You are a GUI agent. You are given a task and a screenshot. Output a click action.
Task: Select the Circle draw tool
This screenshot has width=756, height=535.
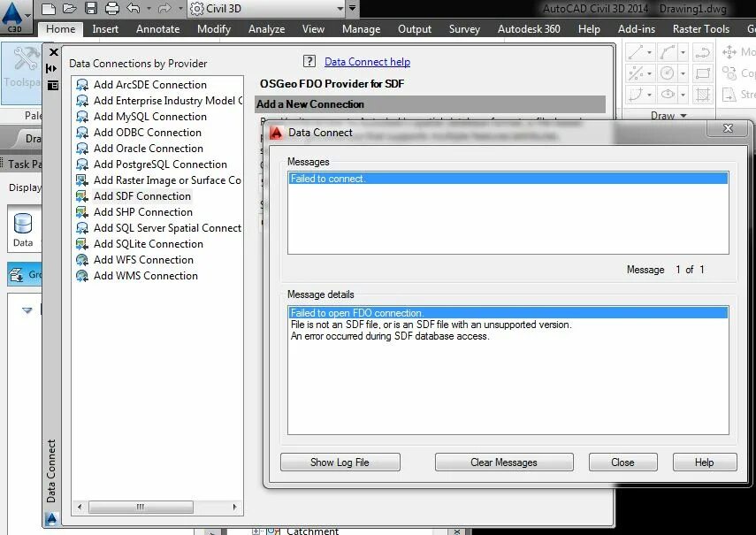coord(668,73)
